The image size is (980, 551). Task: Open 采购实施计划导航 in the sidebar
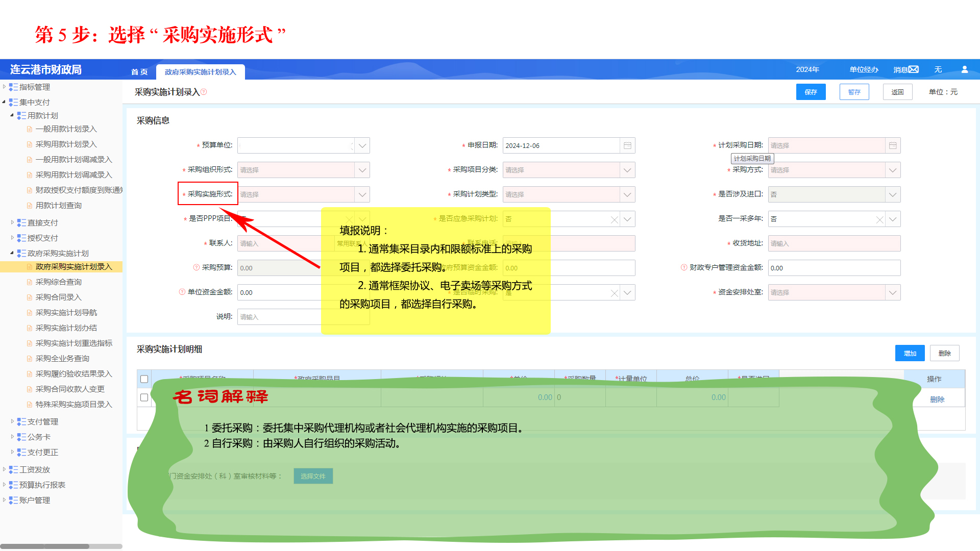[66, 313]
